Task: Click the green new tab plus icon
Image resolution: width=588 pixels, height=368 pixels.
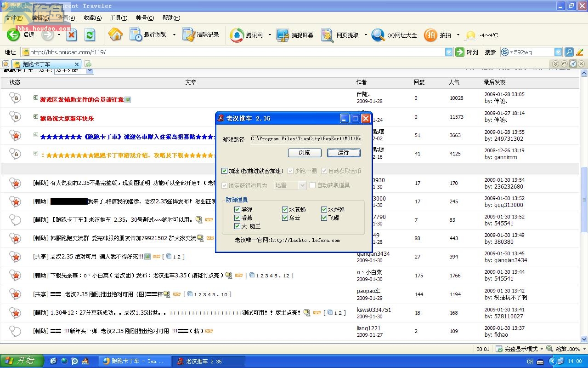Action: pos(88,64)
